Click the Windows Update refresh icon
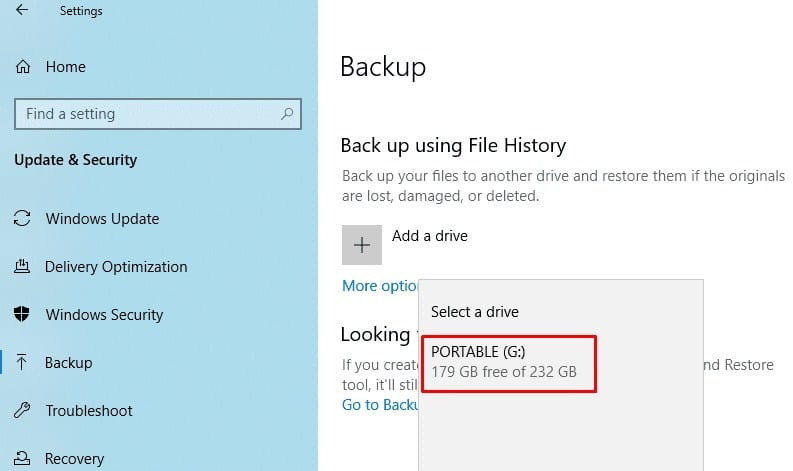This screenshot has height=471, width=793. (22, 219)
